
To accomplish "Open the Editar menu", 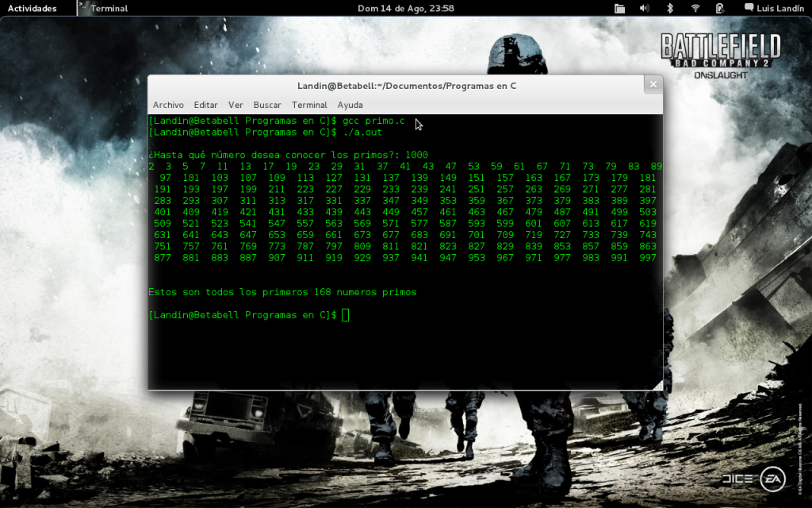I will coord(205,105).
